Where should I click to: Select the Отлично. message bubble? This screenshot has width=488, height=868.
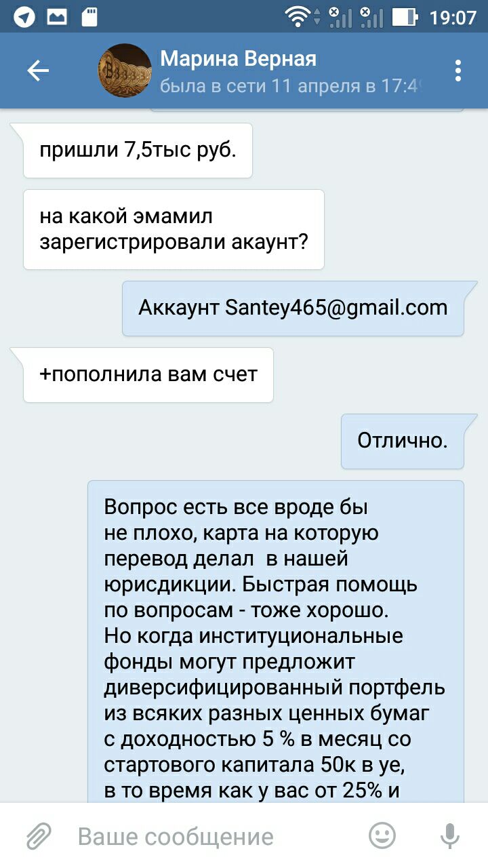(403, 441)
